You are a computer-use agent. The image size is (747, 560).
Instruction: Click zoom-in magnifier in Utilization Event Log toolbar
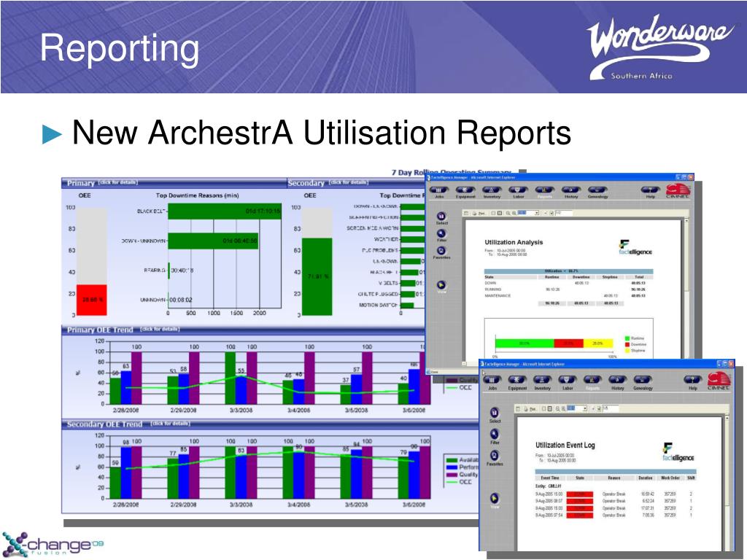pos(563,408)
